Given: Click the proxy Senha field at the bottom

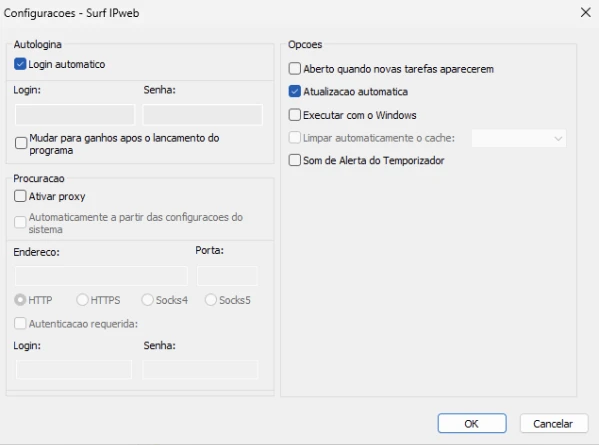Looking at the screenshot, I should [x=201, y=369].
